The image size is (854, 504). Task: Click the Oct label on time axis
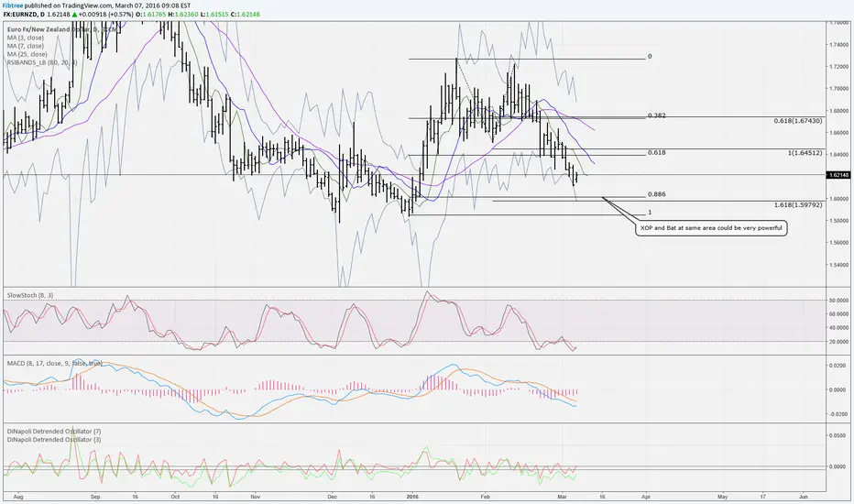click(x=175, y=497)
